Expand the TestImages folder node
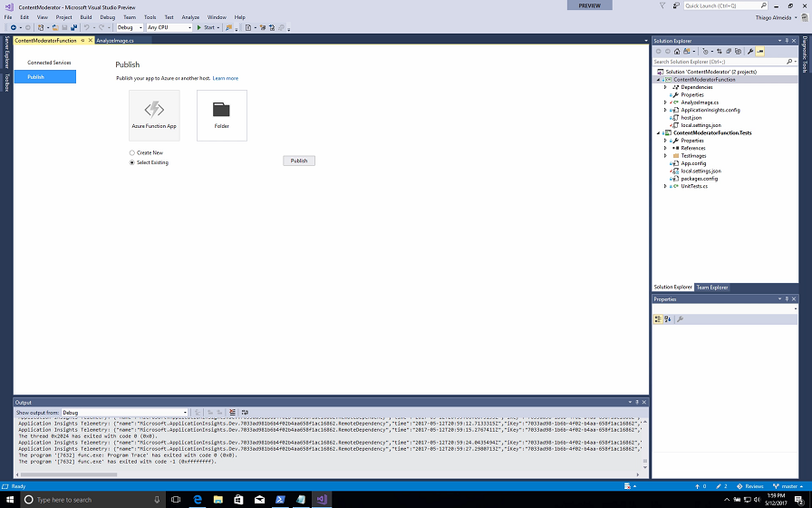The height and width of the screenshot is (508, 812). pos(665,155)
